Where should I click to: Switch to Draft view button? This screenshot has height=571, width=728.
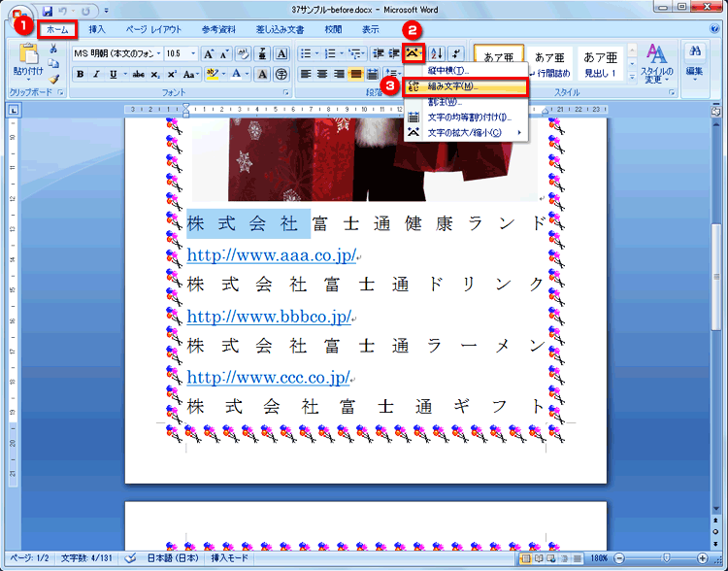click(578, 558)
